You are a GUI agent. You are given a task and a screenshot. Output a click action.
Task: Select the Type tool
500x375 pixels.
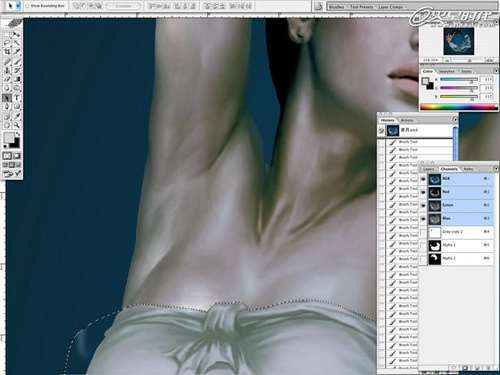17,98
